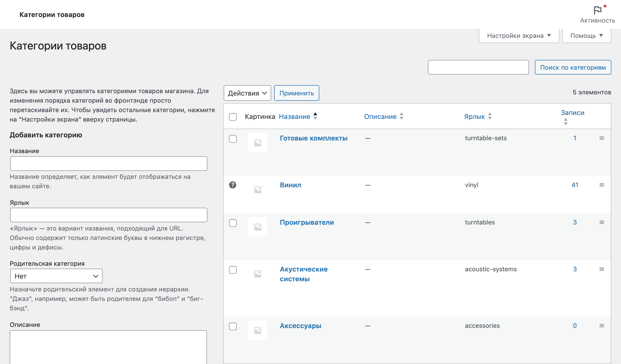Click the hamburger icon on the Аксессуары row

pyautogui.click(x=602, y=326)
